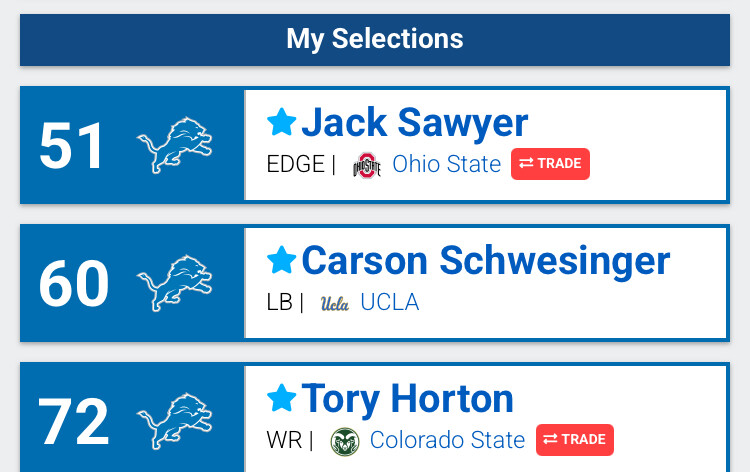
Task: Click the Ohio State logo icon
Action: point(367,165)
